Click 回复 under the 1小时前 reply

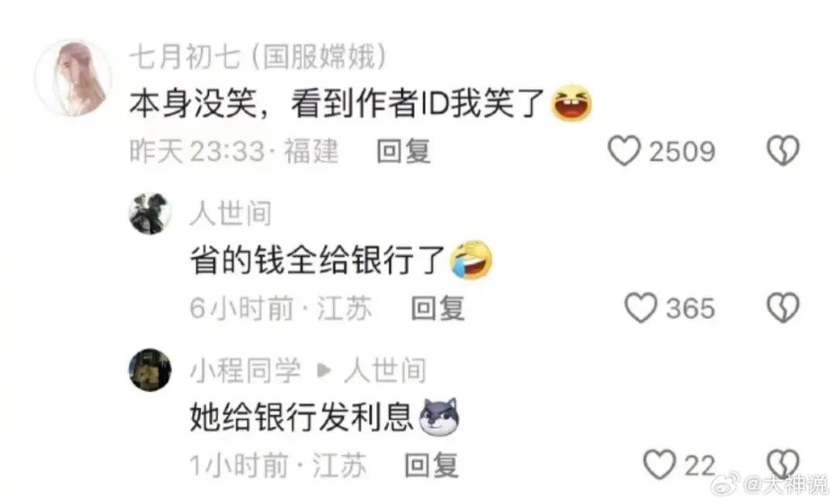pos(431,465)
